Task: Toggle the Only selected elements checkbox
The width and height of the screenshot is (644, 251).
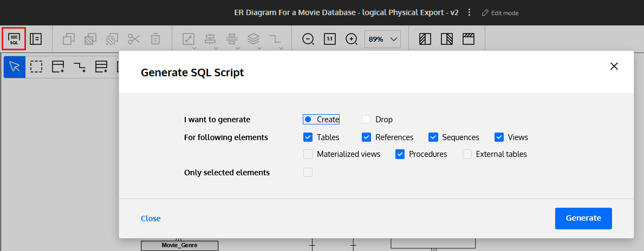Action: pos(308,172)
